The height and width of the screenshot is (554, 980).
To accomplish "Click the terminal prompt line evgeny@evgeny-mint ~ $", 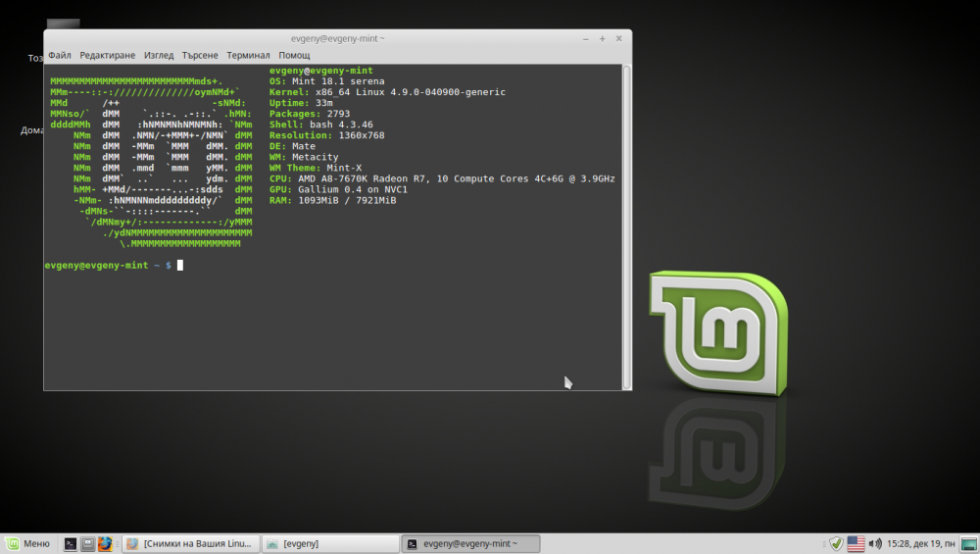I will click(108, 265).
